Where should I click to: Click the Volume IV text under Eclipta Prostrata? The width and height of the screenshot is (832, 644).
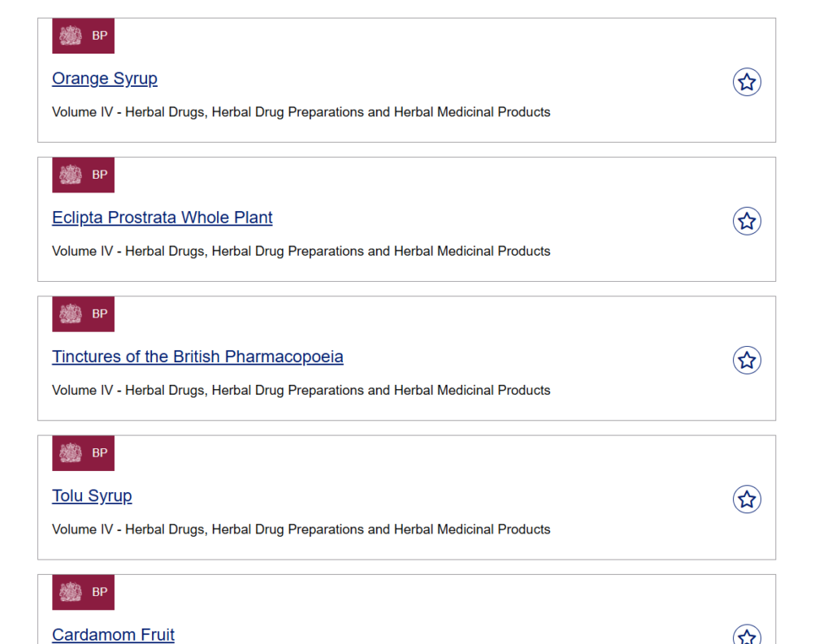[301, 251]
